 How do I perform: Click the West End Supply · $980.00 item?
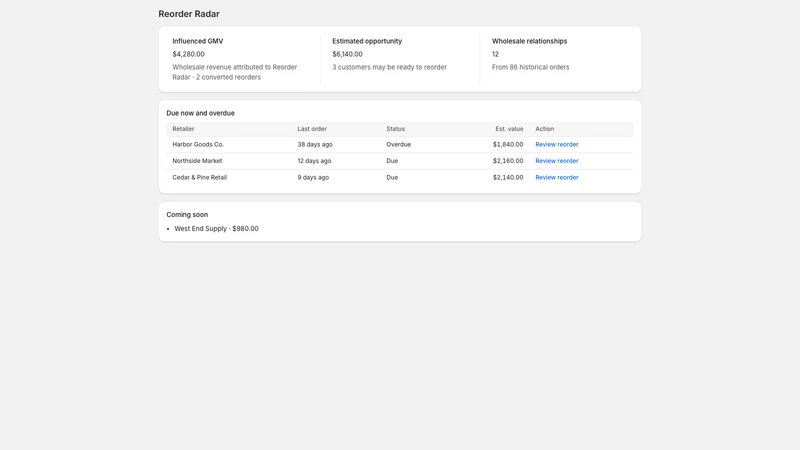216,229
